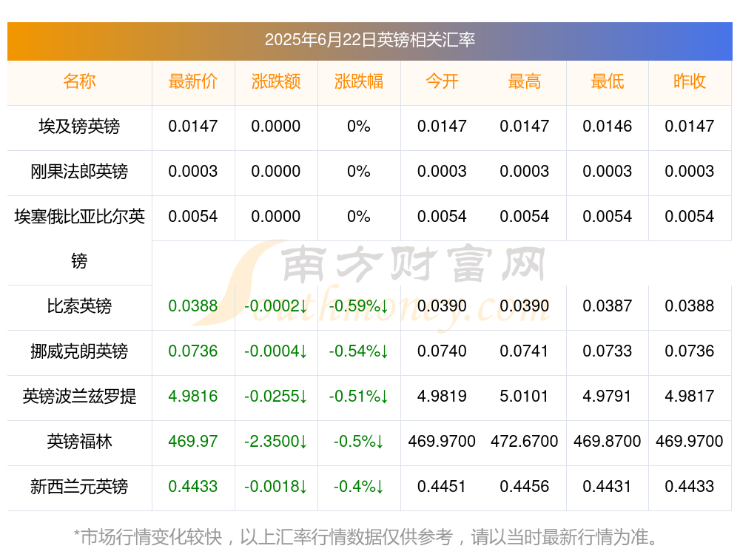Select the 埃塞俄比亚比尔英镑 row name

(x=79, y=239)
